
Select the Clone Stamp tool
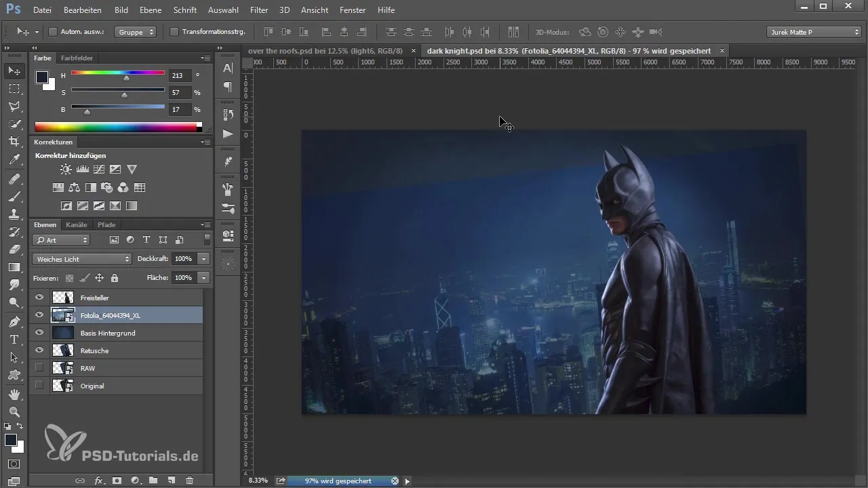14,214
